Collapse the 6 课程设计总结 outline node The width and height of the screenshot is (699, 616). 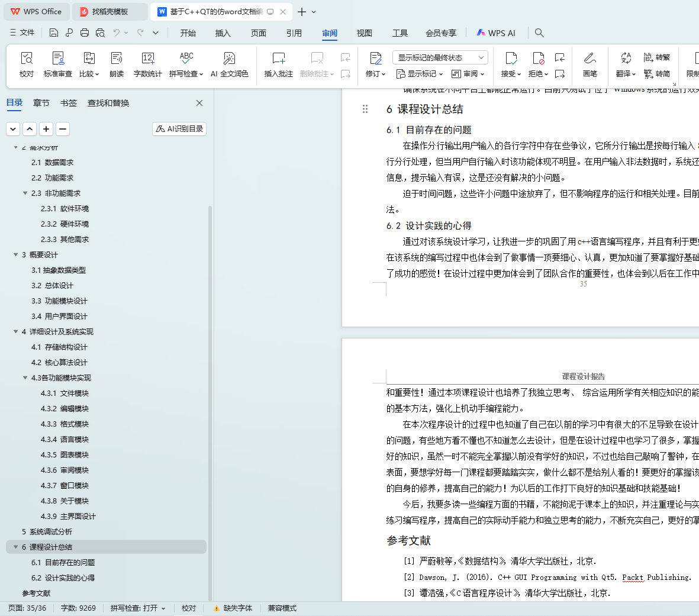click(x=15, y=547)
